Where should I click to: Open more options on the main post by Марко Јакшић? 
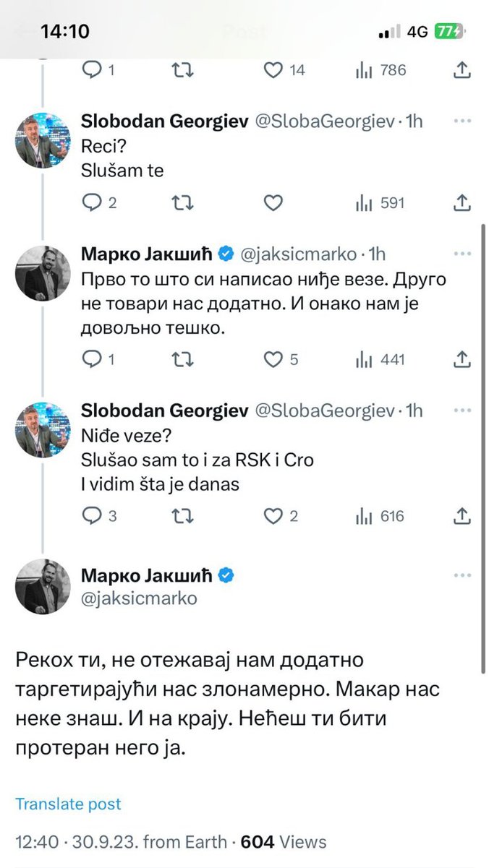click(462, 575)
